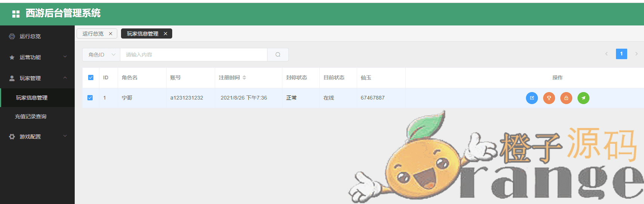Open 玩家信息管理 in the sidebar
This screenshot has width=644, height=204.
(37, 98)
